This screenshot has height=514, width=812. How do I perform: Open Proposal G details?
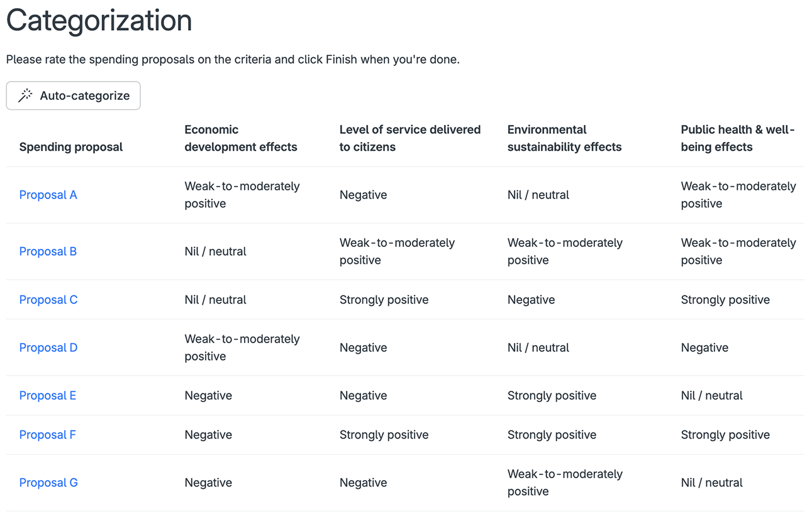(48, 483)
